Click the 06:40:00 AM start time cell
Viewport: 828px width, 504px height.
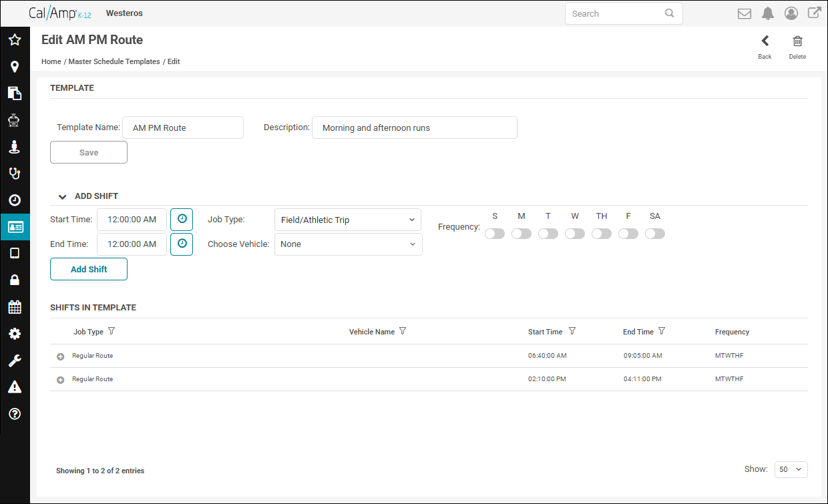tap(547, 356)
